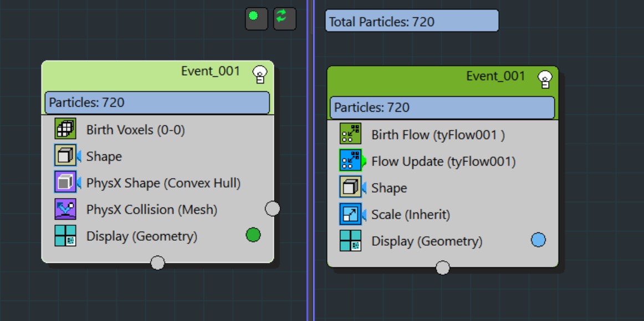Click the Scale (Inherit) operator icon
Image resolution: width=644 pixels, height=321 pixels.
click(x=350, y=214)
